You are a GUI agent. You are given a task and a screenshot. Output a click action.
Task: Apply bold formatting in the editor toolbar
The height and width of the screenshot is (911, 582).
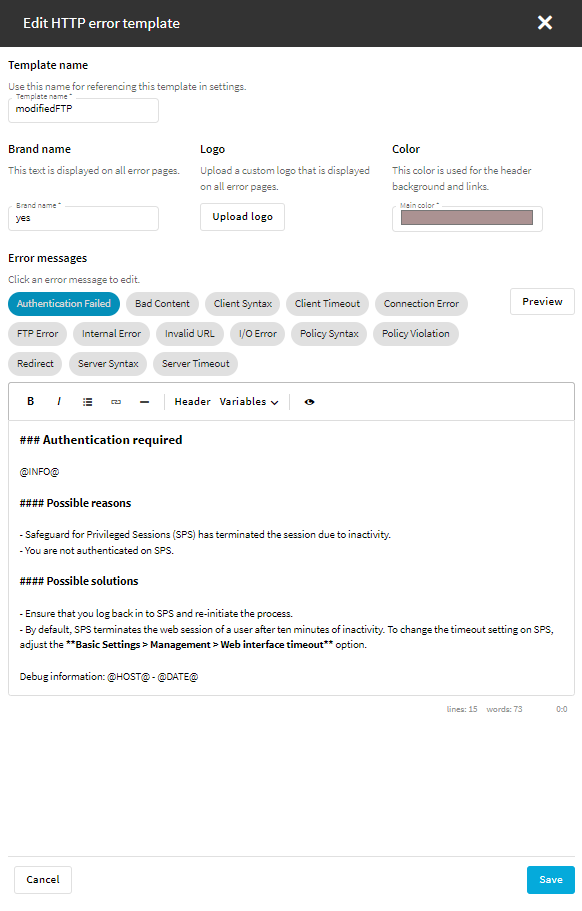[31, 401]
